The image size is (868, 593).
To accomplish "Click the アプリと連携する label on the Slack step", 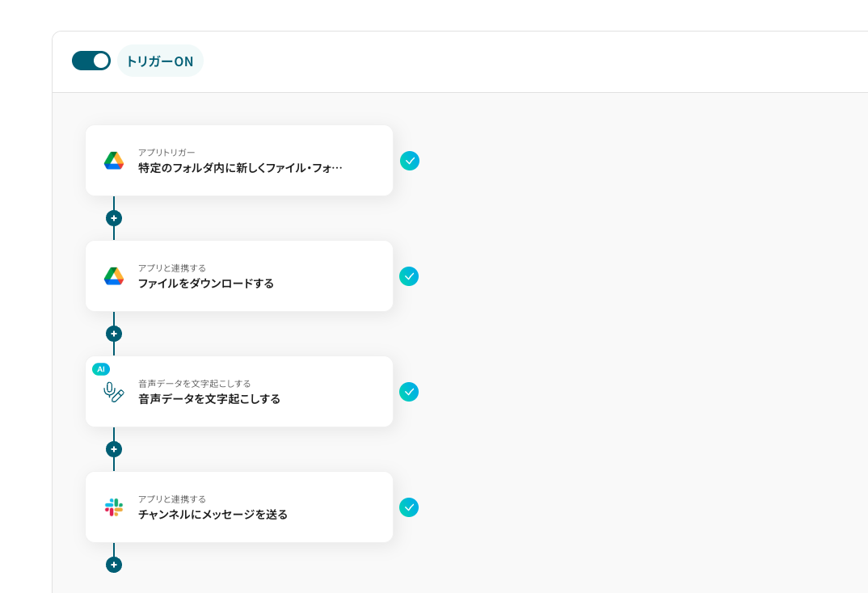I will pos(172,499).
